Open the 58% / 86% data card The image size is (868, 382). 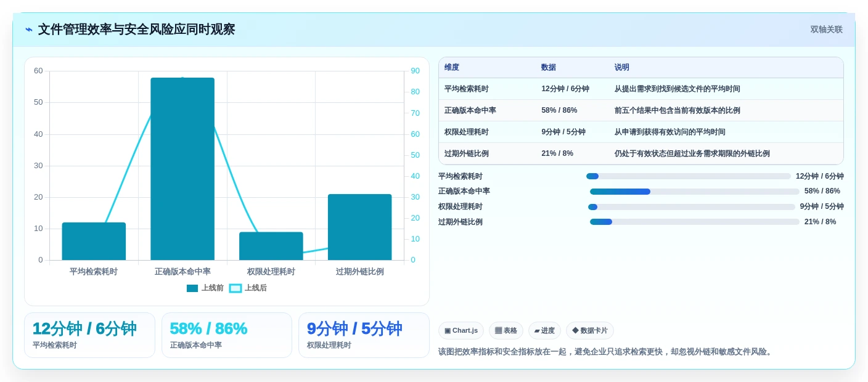pyautogui.click(x=227, y=335)
